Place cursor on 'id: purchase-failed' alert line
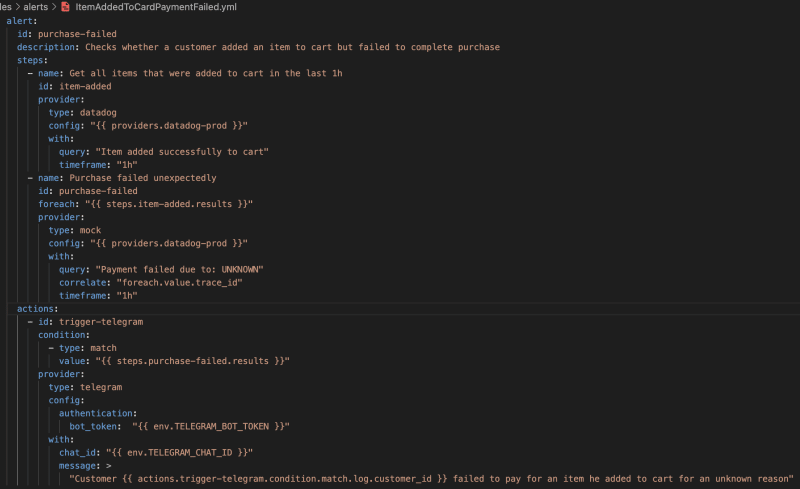 point(67,34)
